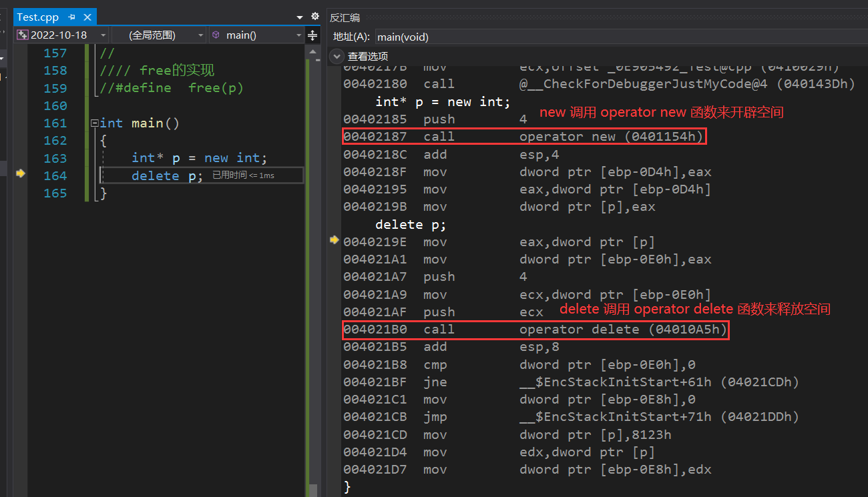This screenshot has width=868, height=497.
Task: Click address 00402185 push 4 line
Action: (435, 119)
